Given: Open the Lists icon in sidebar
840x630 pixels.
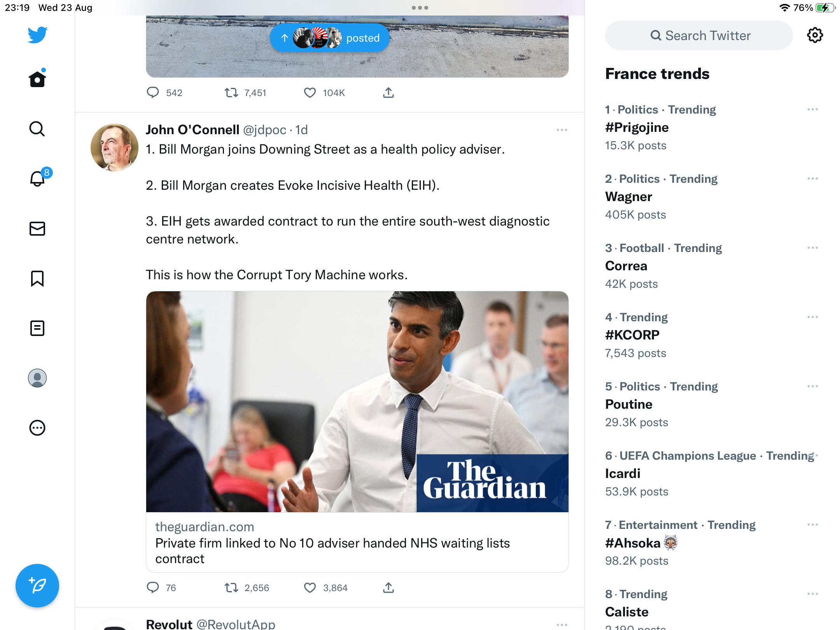Looking at the screenshot, I should pos(37,328).
